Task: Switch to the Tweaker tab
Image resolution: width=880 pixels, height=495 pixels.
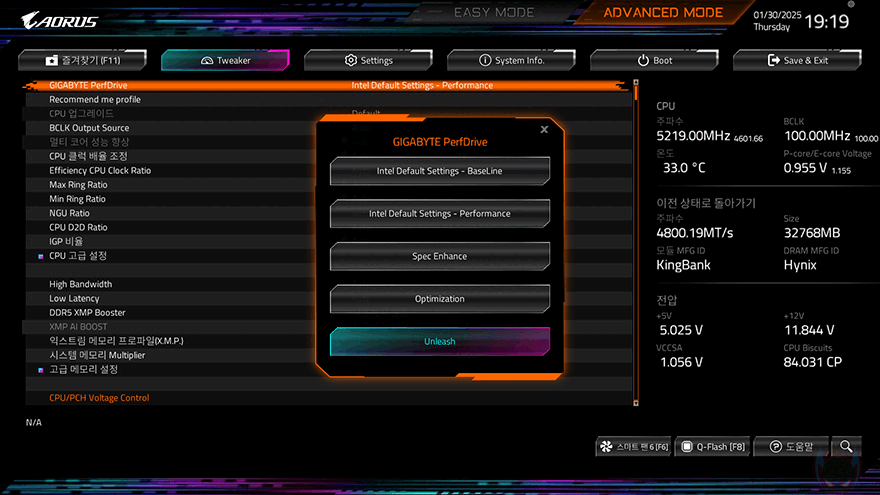Action: pos(225,60)
